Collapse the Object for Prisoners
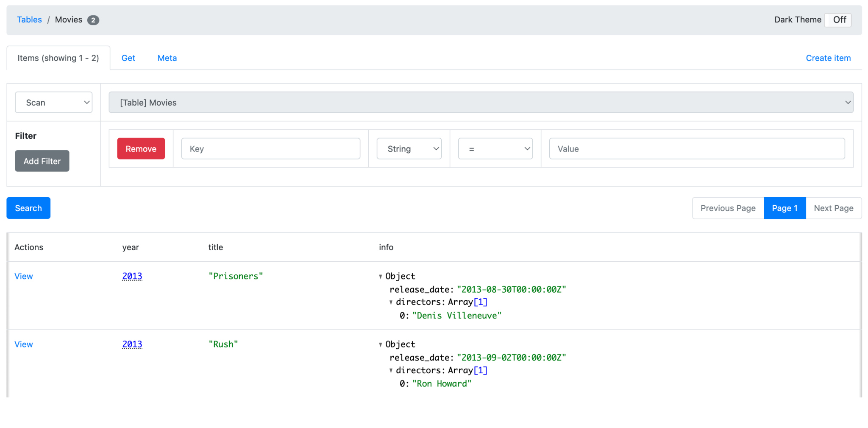The width and height of the screenshot is (868, 428). [x=381, y=276]
